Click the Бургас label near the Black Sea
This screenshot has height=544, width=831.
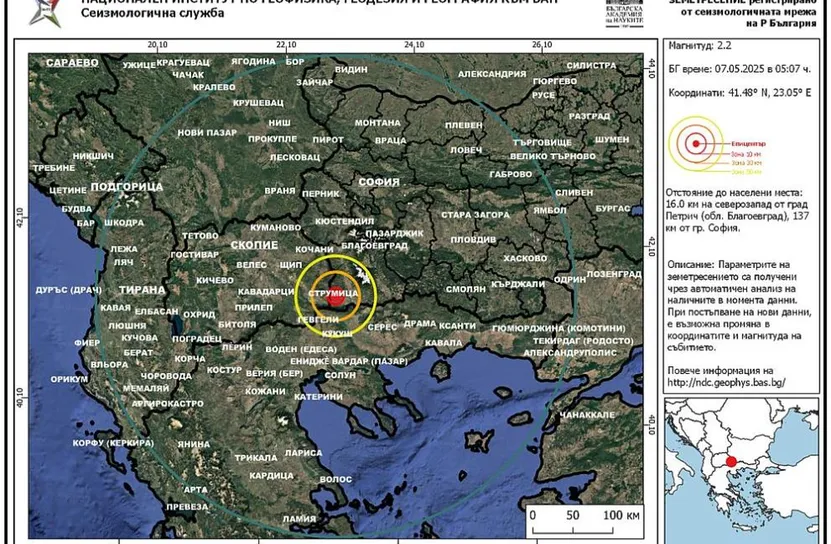click(x=613, y=208)
